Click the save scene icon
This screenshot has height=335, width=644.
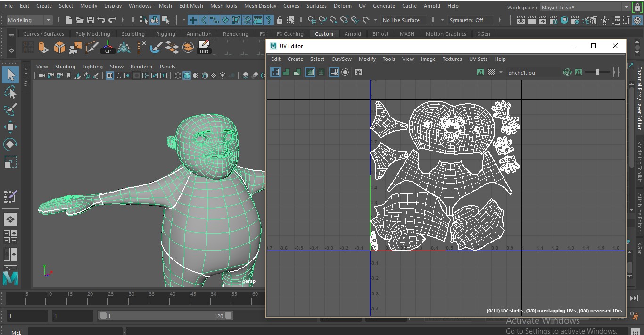(90, 20)
